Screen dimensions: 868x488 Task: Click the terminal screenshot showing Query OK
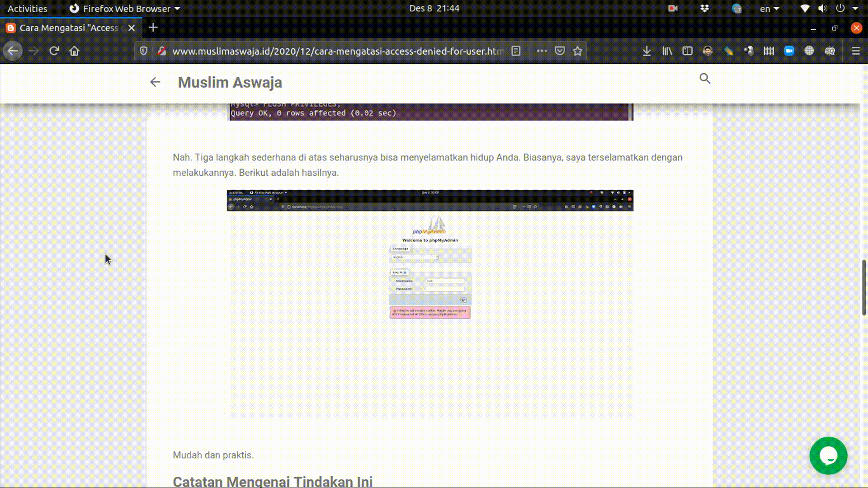(x=430, y=112)
